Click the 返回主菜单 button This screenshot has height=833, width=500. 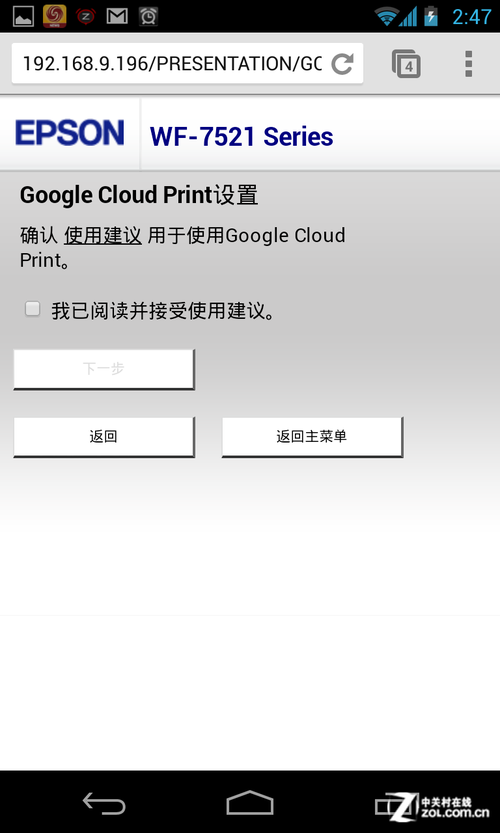point(312,437)
